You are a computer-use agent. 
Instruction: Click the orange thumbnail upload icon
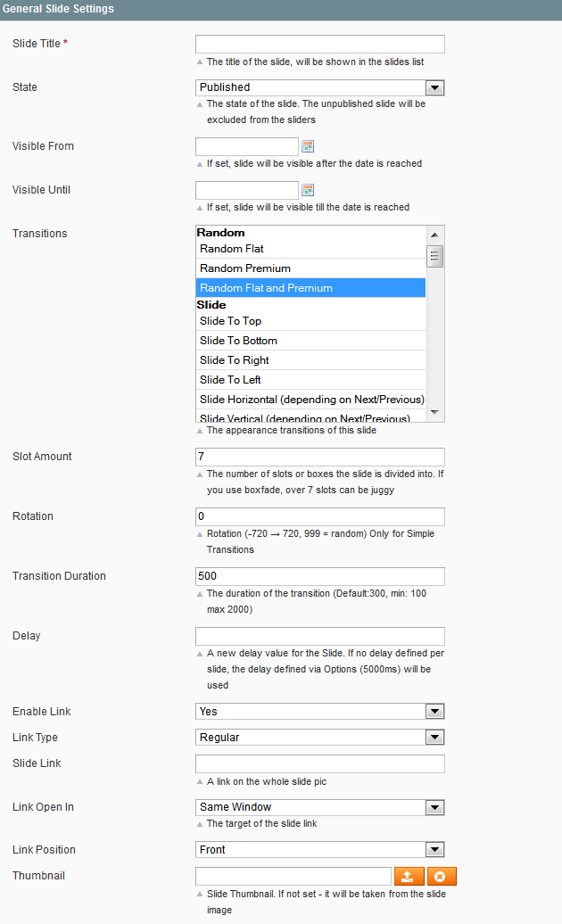click(x=409, y=876)
